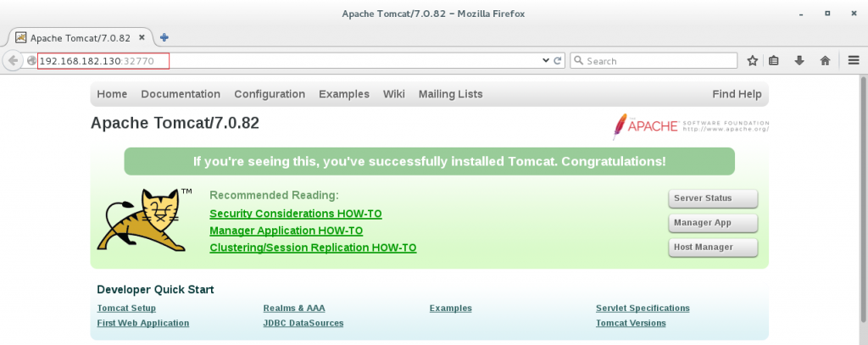This screenshot has height=345, width=868.
Task: Click the vertical page scrollbar
Action: tap(862, 199)
